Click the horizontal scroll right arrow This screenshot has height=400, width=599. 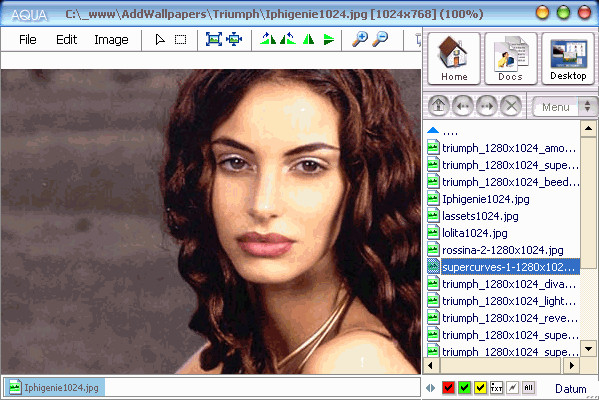point(571,366)
